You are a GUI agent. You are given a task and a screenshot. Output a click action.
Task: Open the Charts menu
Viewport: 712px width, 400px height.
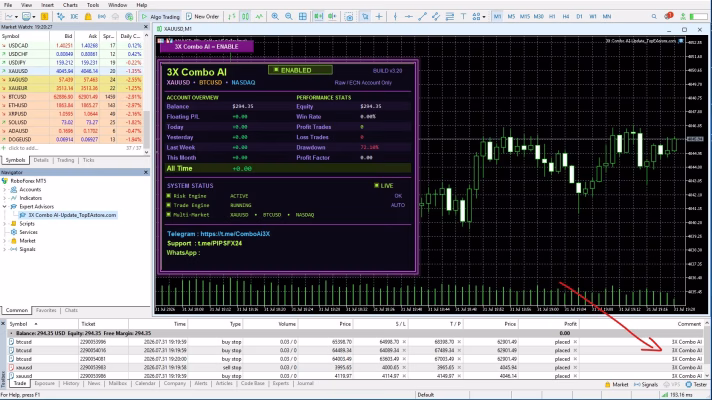pyautogui.click(x=70, y=5)
